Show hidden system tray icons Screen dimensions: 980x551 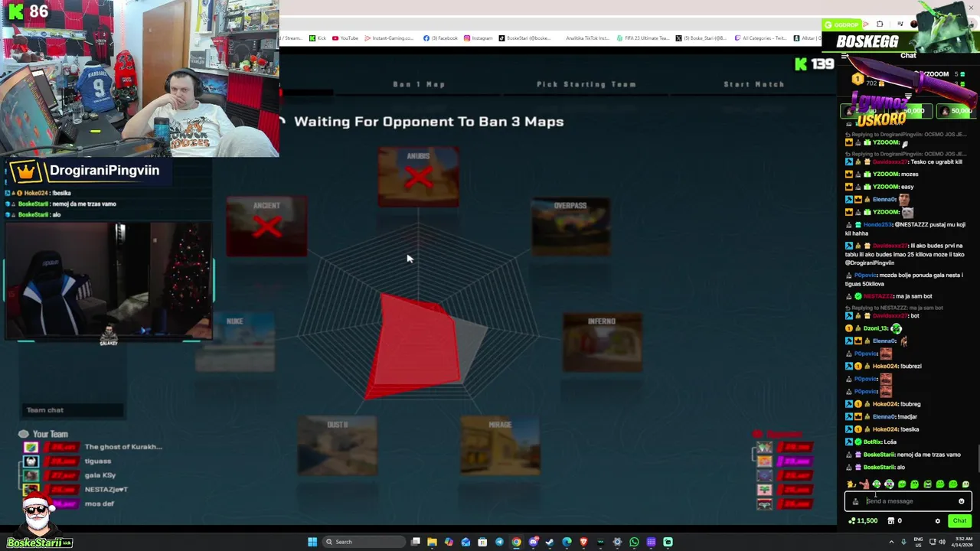pyautogui.click(x=891, y=542)
